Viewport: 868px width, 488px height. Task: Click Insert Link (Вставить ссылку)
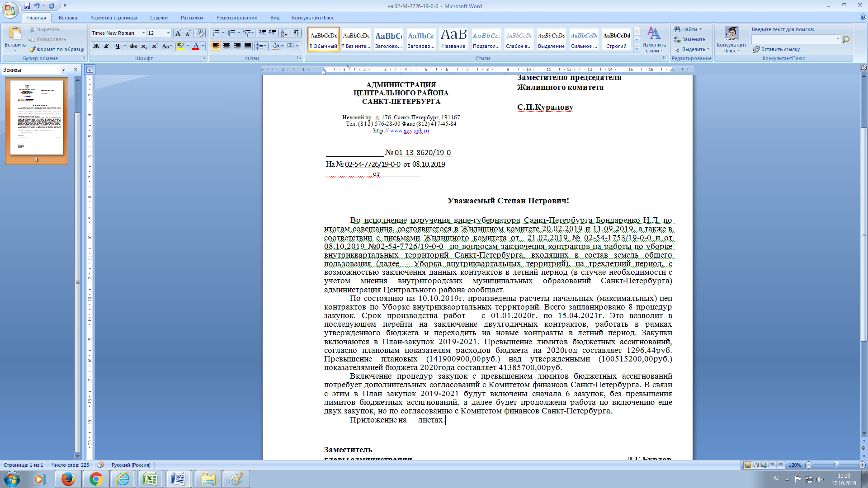tap(776, 49)
